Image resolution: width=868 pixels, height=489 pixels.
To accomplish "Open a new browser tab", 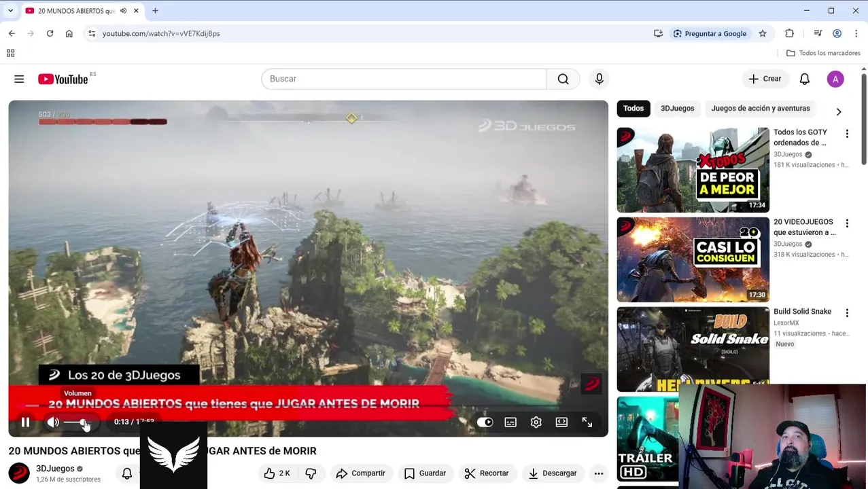I will (x=155, y=11).
